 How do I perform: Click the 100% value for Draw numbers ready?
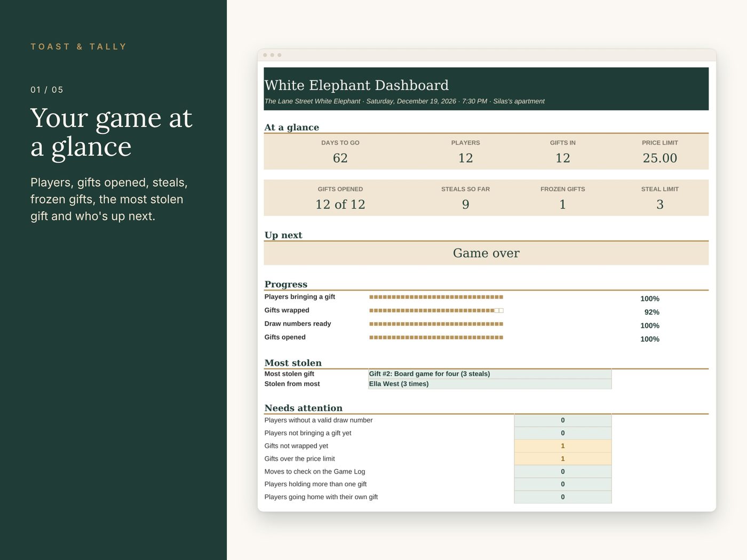650,325
